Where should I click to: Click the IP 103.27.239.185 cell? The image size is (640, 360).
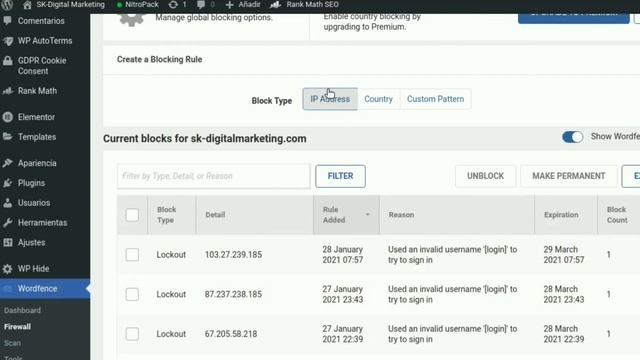tap(233, 255)
